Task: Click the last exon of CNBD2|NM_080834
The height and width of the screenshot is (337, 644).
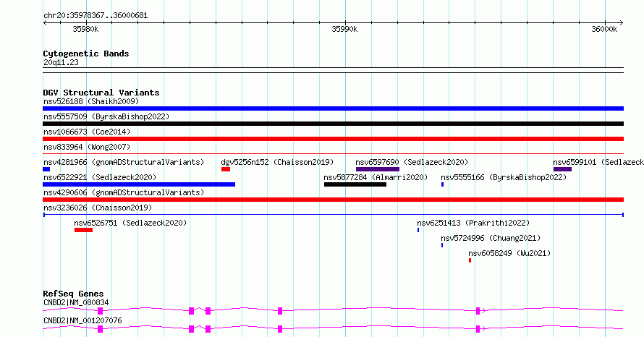Action: click(478, 311)
